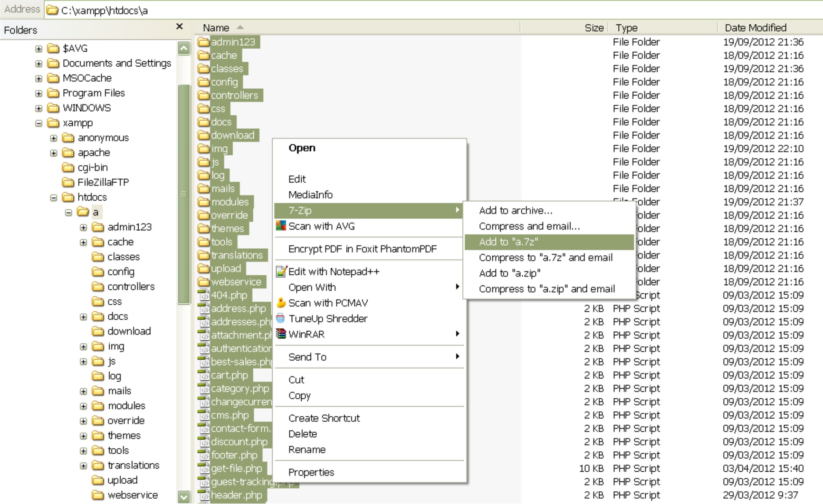Viewport: 823px width, 504px height.
Task: Choose Add to archive... menu entry
Action: click(x=515, y=211)
